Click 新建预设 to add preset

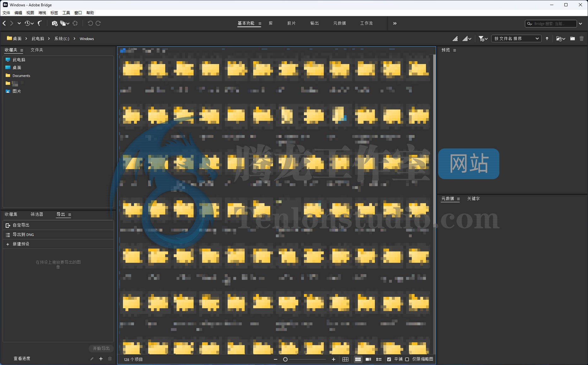click(21, 244)
